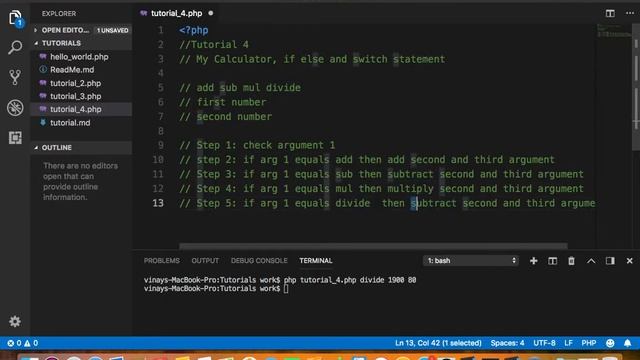Click the Step 4 multiply comment line
The height and width of the screenshot is (360, 640).
tap(382, 189)
